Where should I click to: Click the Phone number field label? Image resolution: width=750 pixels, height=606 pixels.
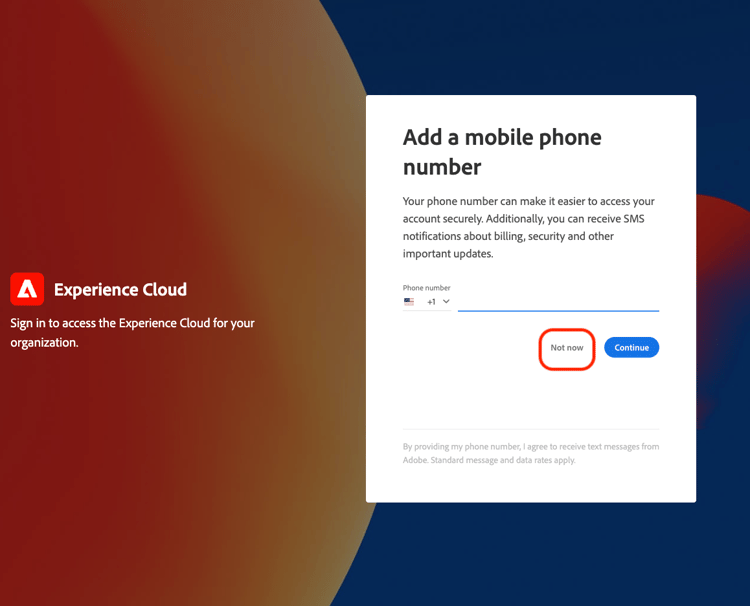pyautogui.click(x=427, y=287)
